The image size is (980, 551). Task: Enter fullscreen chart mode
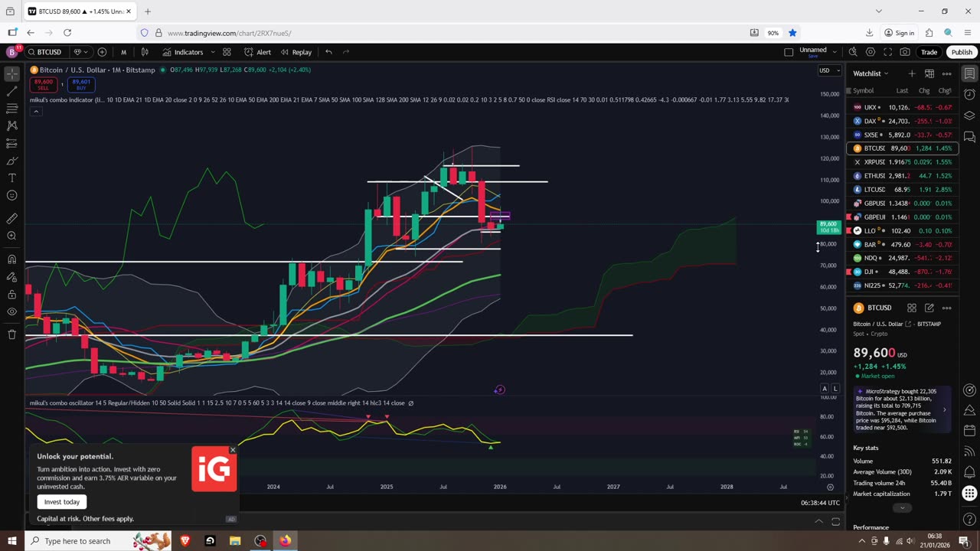click(888, 52)
